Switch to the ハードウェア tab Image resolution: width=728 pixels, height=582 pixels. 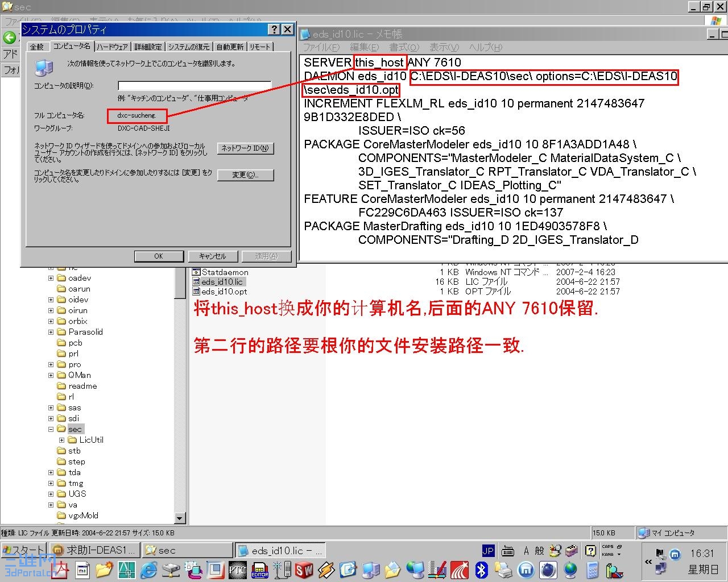(x=112, y=47)
